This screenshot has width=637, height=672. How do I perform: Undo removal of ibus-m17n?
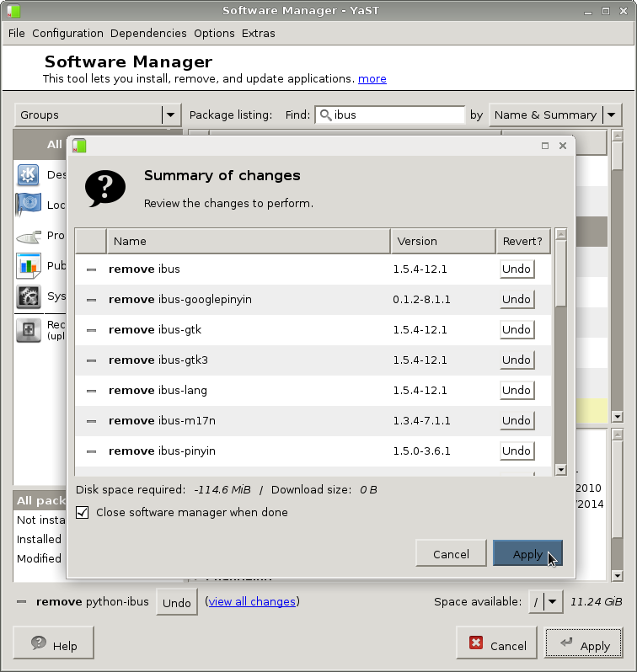click(517, 421)
